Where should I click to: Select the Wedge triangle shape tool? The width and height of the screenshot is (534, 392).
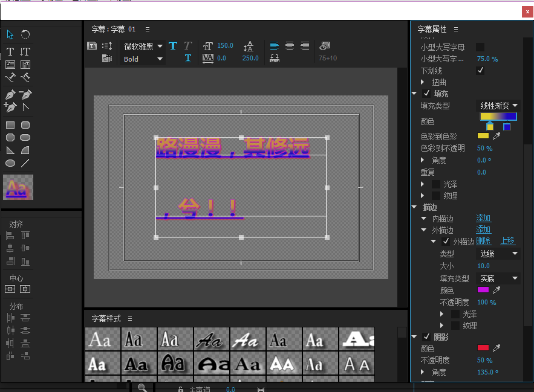(x=10, y=150)
